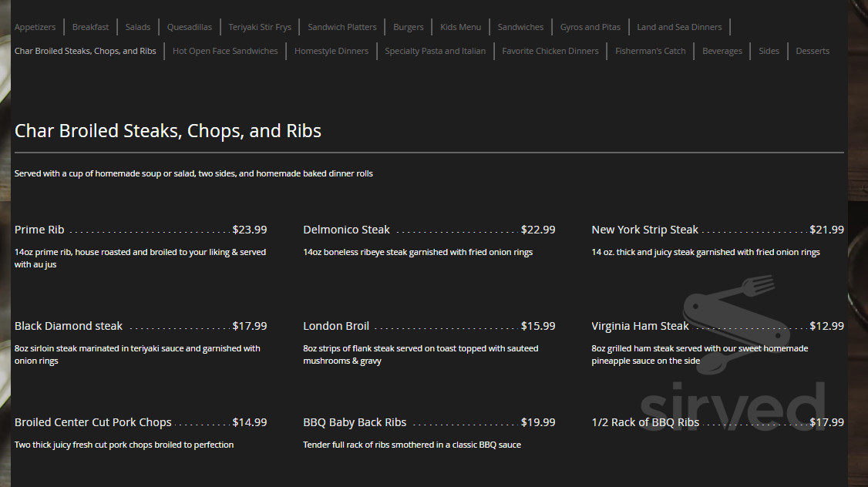Open the Quesadillas menu section
The image size is (868, 487).
click(x=190, y=26)
